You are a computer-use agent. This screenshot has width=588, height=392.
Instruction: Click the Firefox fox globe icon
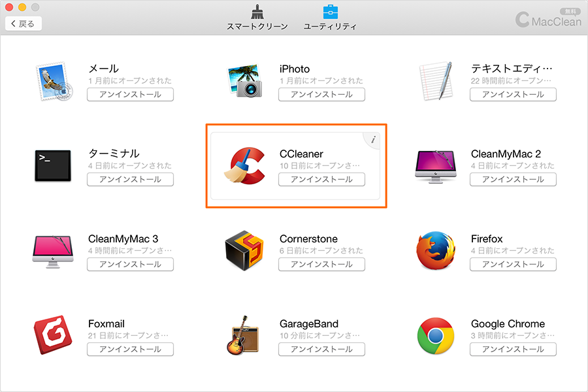[x=436, y=250]
